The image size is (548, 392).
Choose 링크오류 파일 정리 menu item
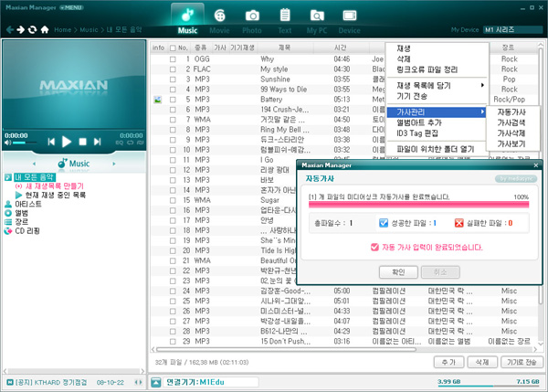pyautogui.click(x=427, y=69)
